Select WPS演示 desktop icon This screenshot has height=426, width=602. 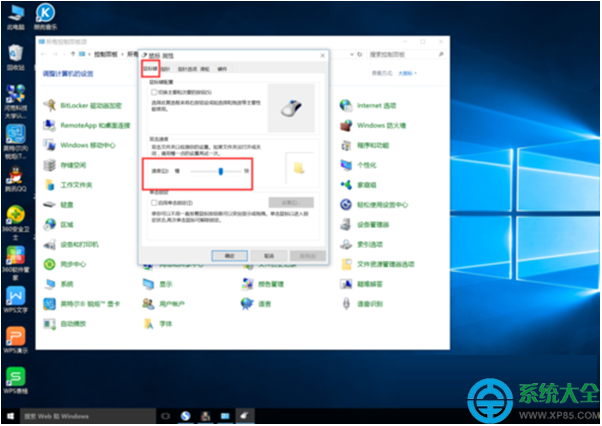(x=16, y=340)
